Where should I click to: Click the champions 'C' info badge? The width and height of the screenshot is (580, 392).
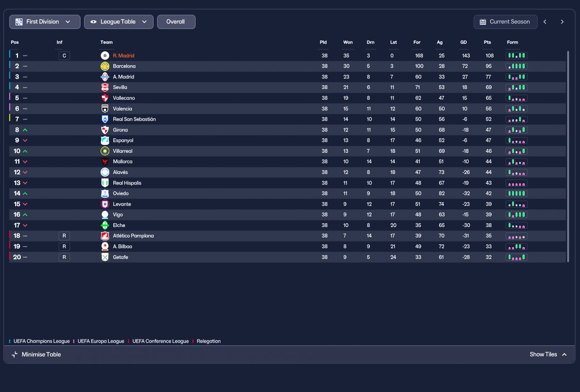[x=64, y=56]
